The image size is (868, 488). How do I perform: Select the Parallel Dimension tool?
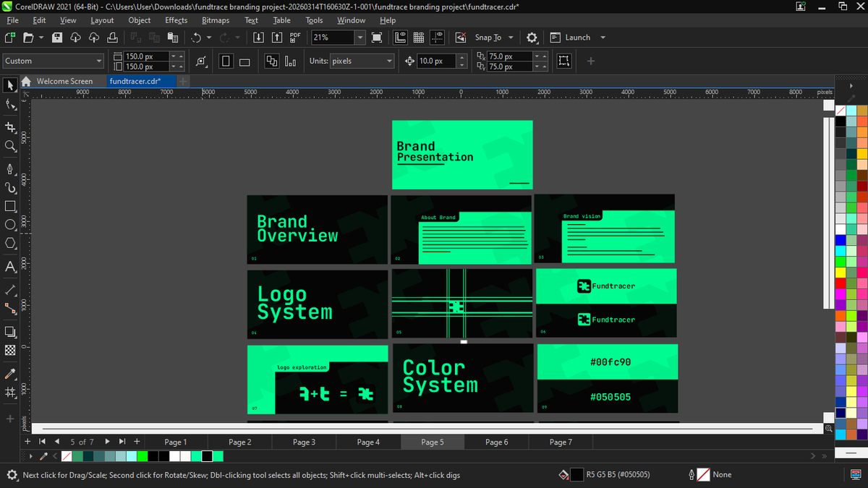(10, 289)
